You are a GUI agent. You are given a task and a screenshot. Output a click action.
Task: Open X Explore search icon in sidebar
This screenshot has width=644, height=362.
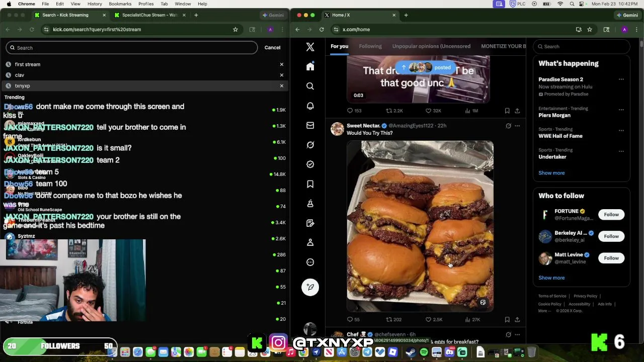tap(310, 86)
